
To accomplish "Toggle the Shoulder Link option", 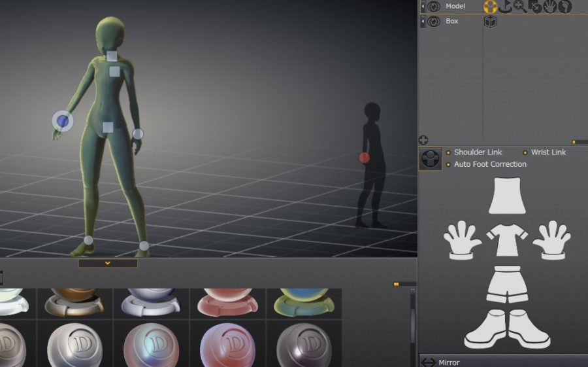I will 474,152.
